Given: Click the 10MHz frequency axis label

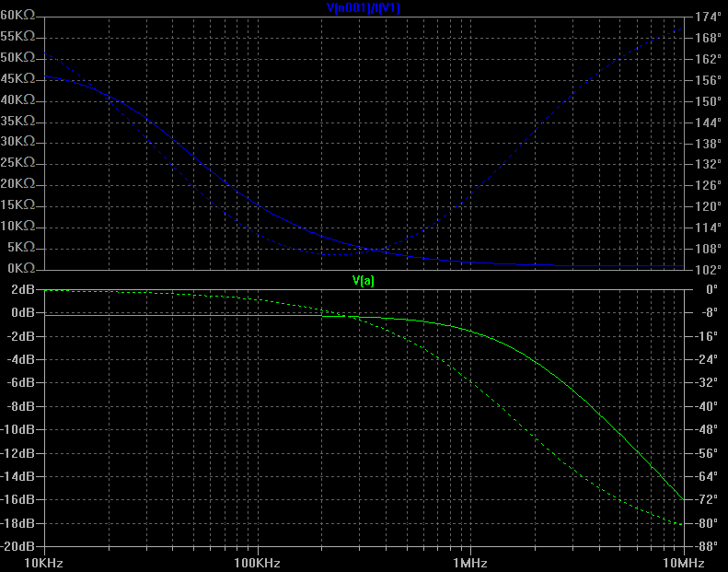Looking at the screenshot, I should 683,563.
